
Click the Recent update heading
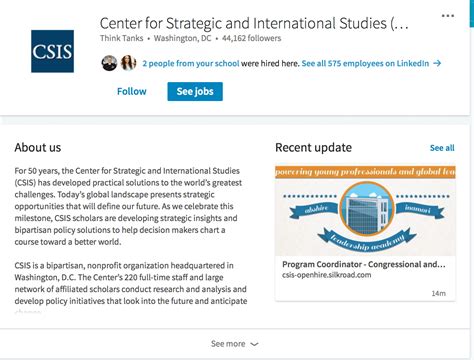click(x=313, y=147)
